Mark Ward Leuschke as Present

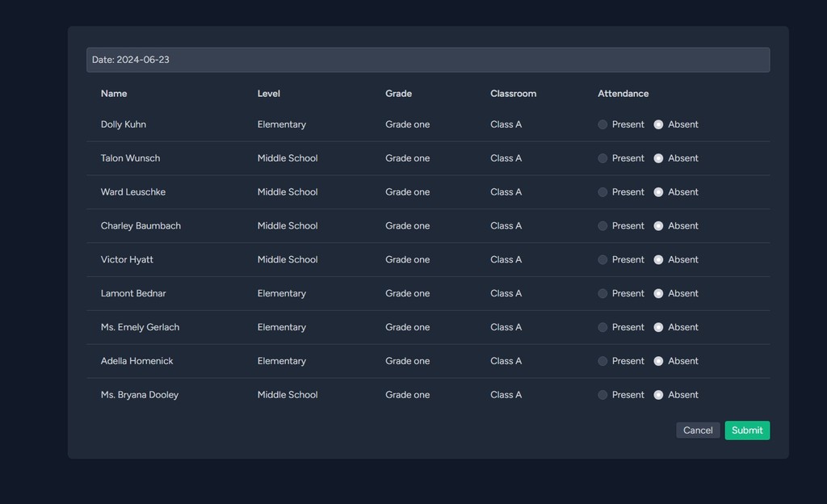[602, 192]
